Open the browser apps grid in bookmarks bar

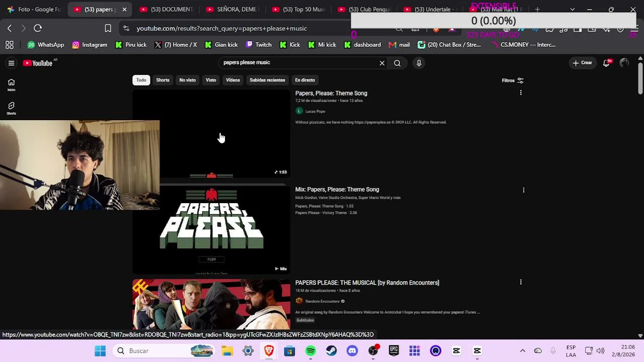(x=10, y=45)
